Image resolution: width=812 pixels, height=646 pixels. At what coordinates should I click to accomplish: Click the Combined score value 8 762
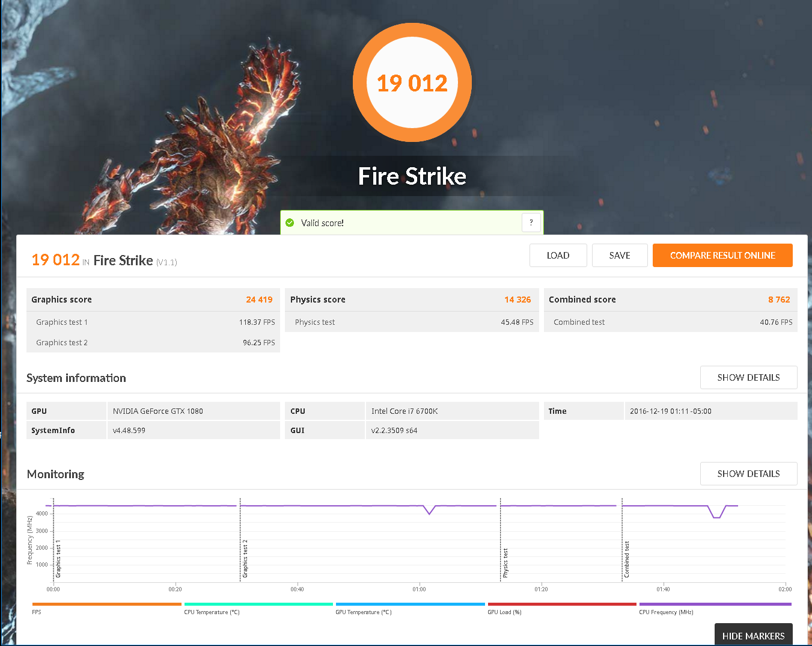pos(779,300)
